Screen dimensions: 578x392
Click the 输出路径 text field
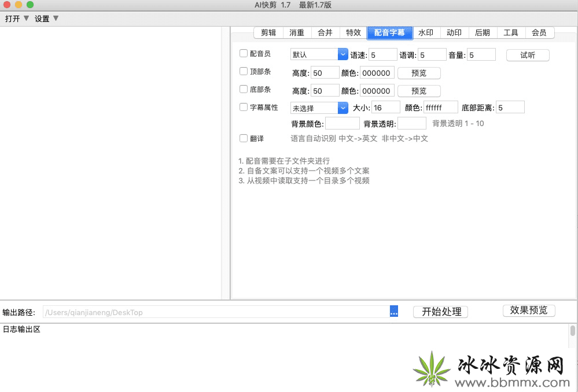pyautogui.click(x=216, y=312)
